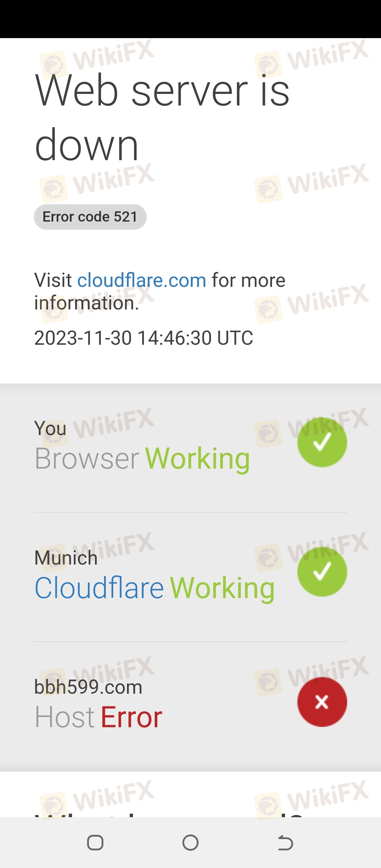Tap the bbh599.com host name
Image resolution: width=381 pixels, height=868 pixels.
(88, 687)
